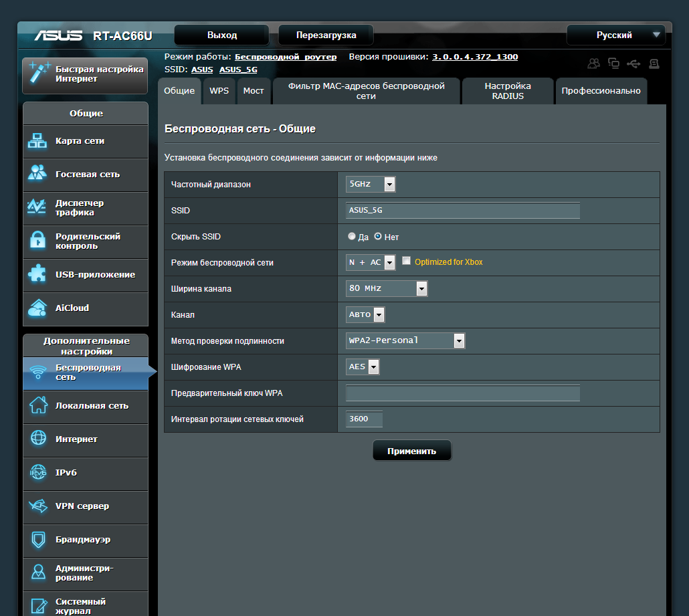Switch to the 'Общие' tab
The height and width of the screenshot is (616, 689).
tap(179, 91)
